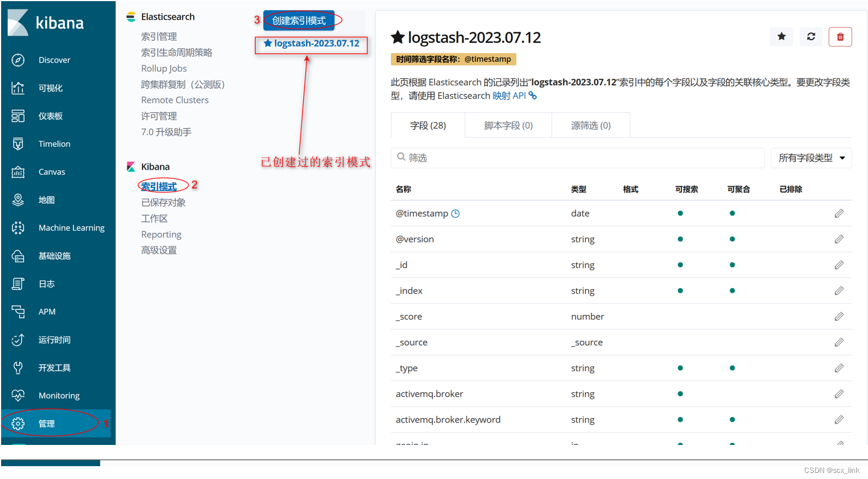
Task: Edit the @version field pencil icon
Action: [x=839, y=239]
